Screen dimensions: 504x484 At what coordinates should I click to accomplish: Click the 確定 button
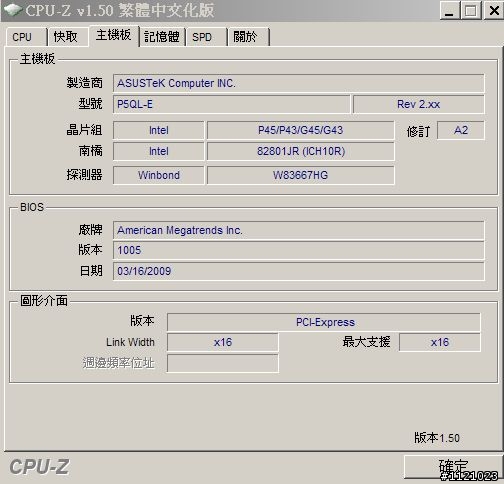pos(453,467)
